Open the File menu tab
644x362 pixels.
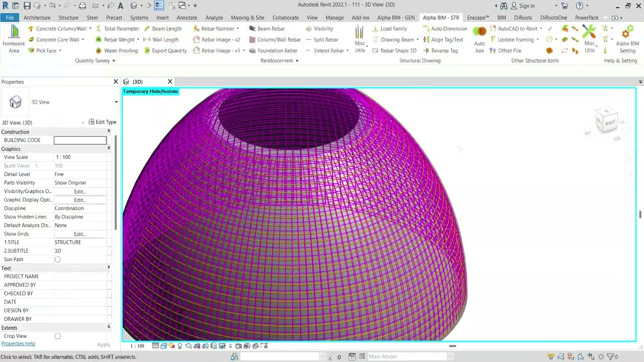(x=10, y=18)
